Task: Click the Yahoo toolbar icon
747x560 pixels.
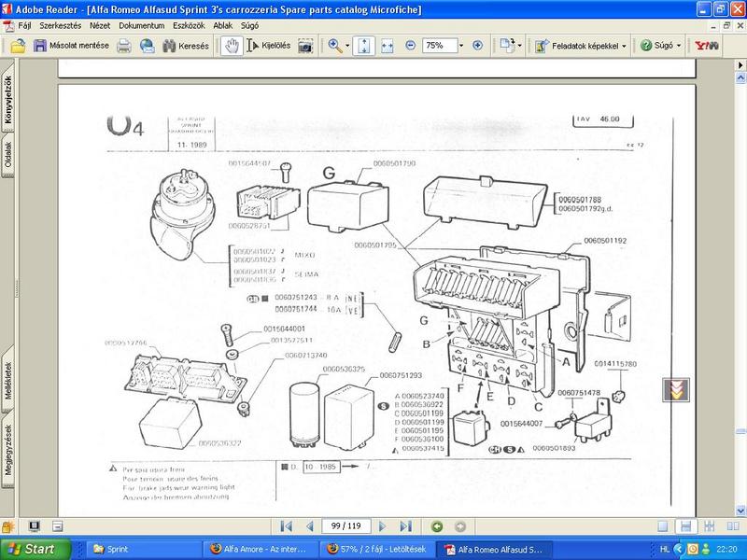Action: click(x=707, y=46)
